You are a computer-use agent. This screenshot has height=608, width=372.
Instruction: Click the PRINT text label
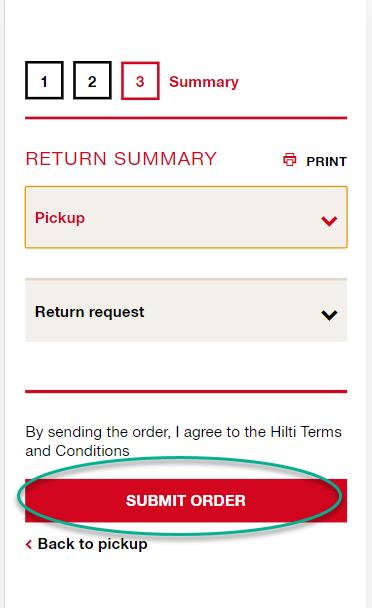(x=326, y=161)
